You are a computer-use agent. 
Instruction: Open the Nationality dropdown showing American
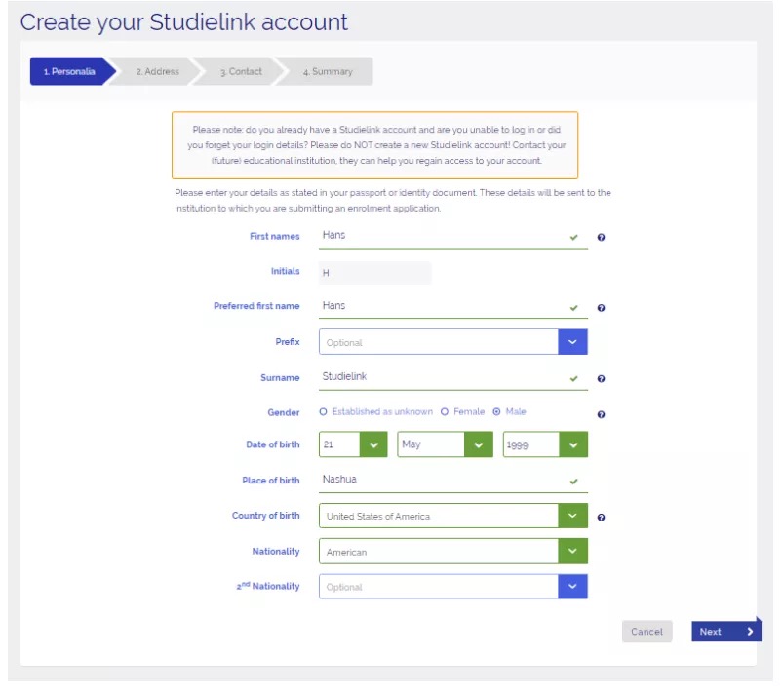(453, 551)
